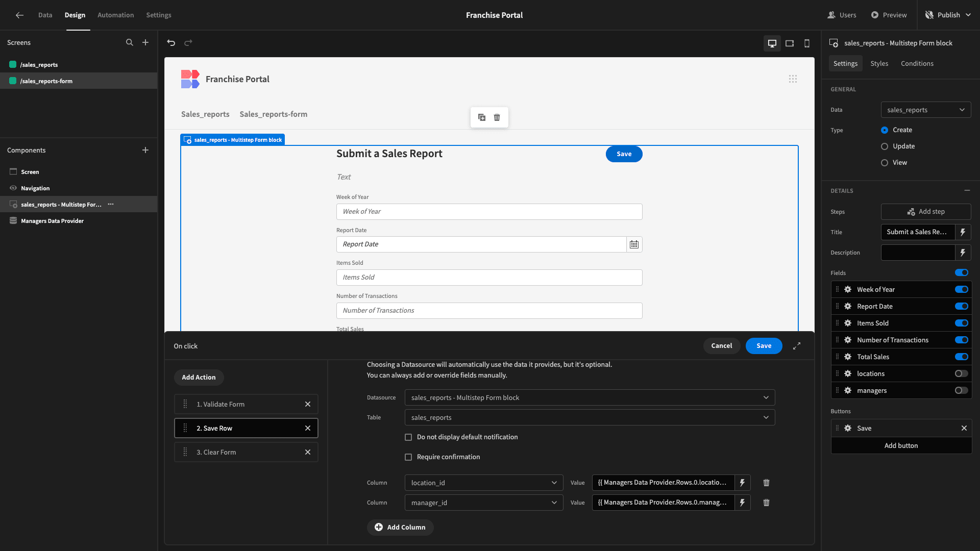The image size is (980, 551).
Task: Open the manager_id column dropdown
Action: click(484, 503)
